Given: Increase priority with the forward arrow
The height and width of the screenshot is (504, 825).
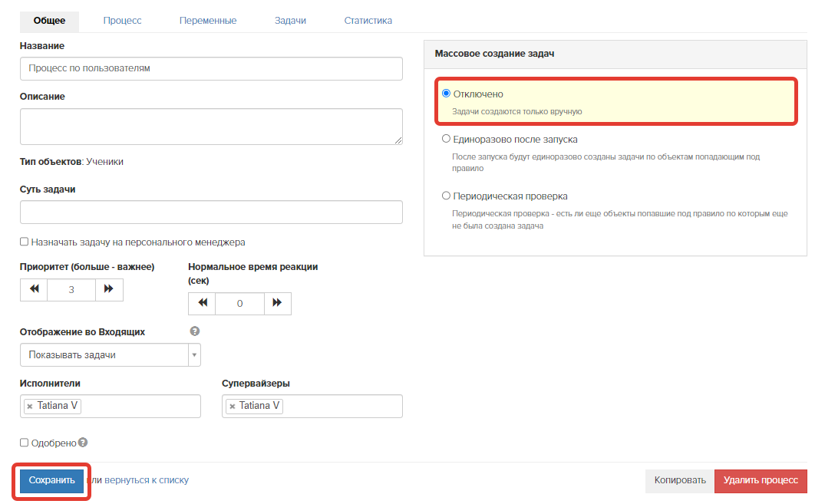Looking at the screenshot, I should coord(109,289).
